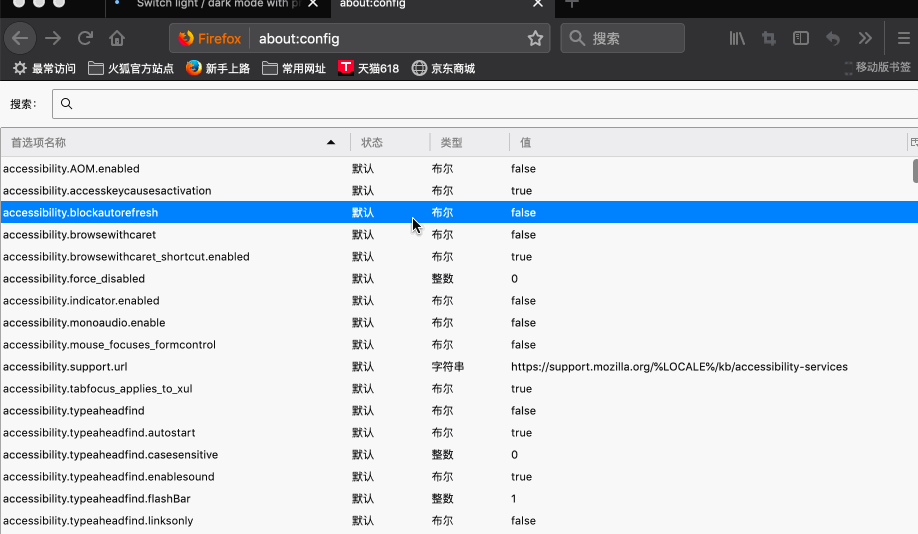Select accessibility.typeaheadfind.autostart preference
918x534 pixels.
tap(457, 433)
